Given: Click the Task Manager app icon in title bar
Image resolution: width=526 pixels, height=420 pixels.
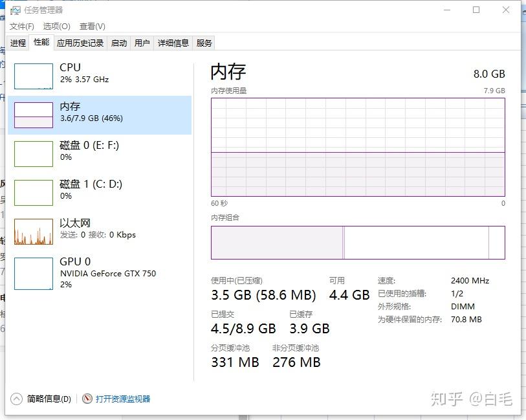Looking at the screenshot, I should tap(16, 10).
